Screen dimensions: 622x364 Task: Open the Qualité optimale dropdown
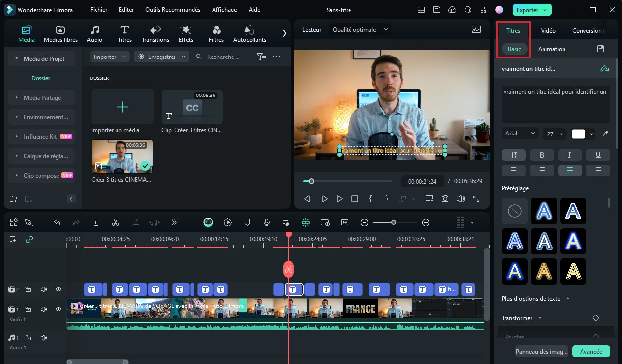(360, 29)
